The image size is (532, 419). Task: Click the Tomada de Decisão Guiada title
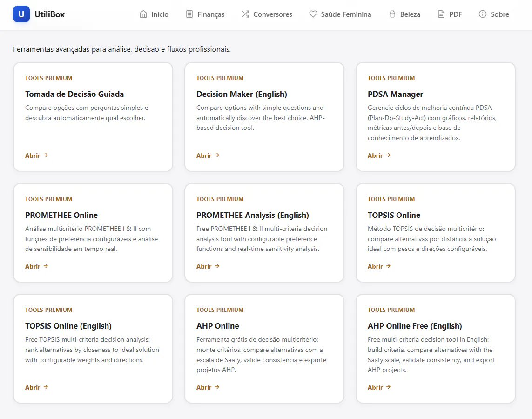(74, 94)
